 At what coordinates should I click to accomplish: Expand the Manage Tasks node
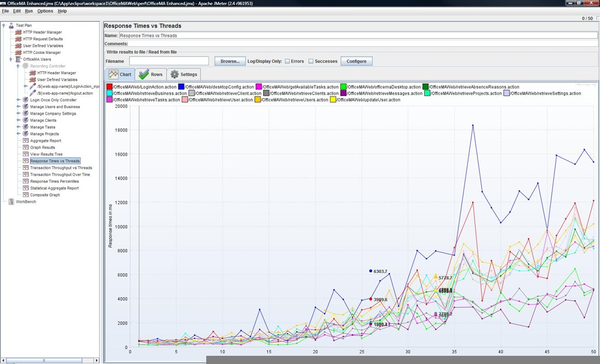click(18, 127)
